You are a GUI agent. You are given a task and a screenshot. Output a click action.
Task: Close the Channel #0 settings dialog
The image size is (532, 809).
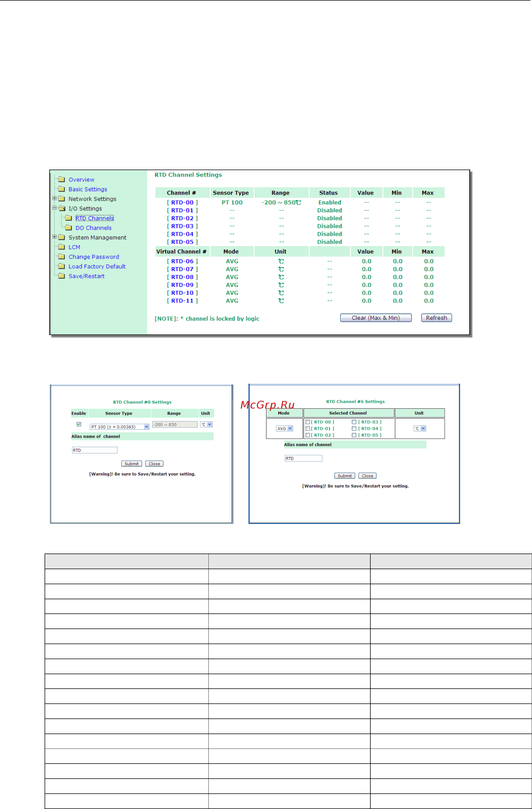154,464
